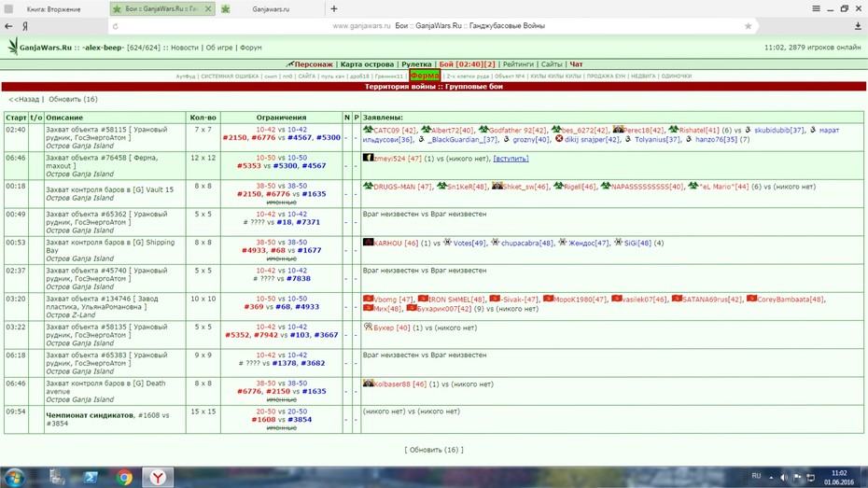
Task: Go back with the browser back arrow
Action: point(8,26)
